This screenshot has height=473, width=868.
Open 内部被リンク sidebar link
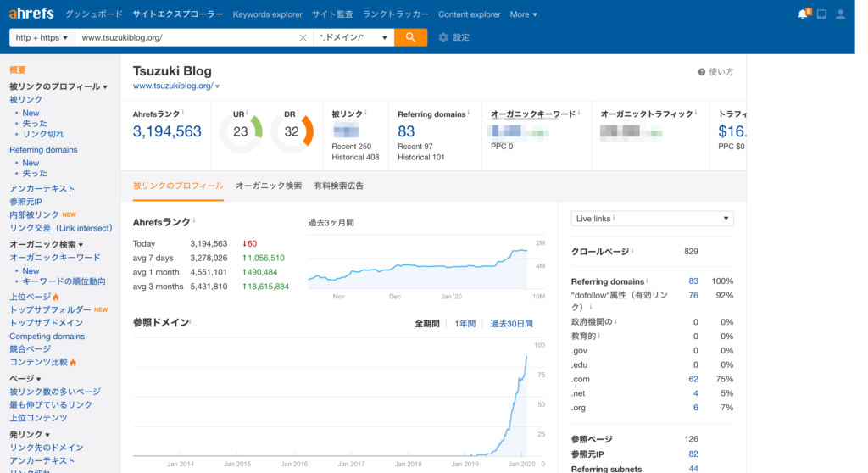point(34,215)
